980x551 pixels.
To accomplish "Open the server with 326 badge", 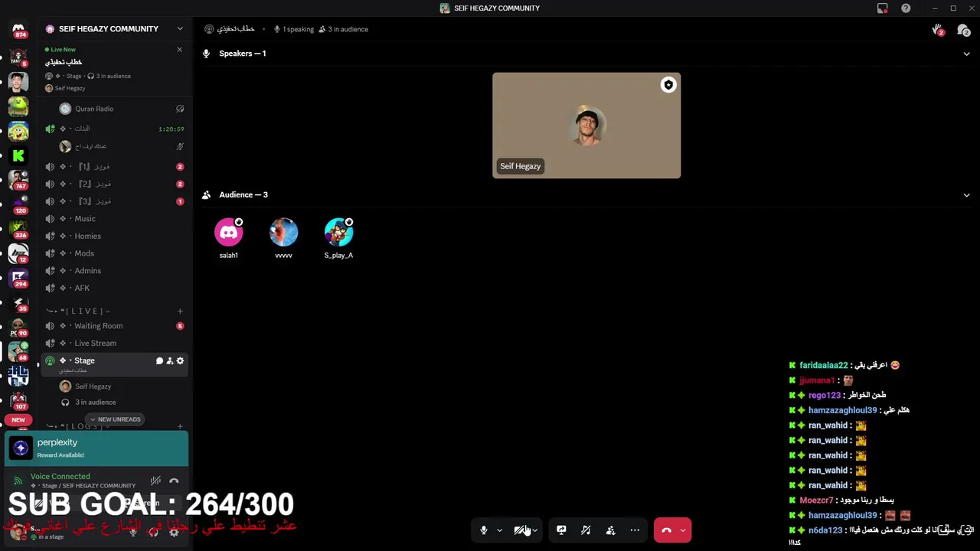I will [18, 230].
